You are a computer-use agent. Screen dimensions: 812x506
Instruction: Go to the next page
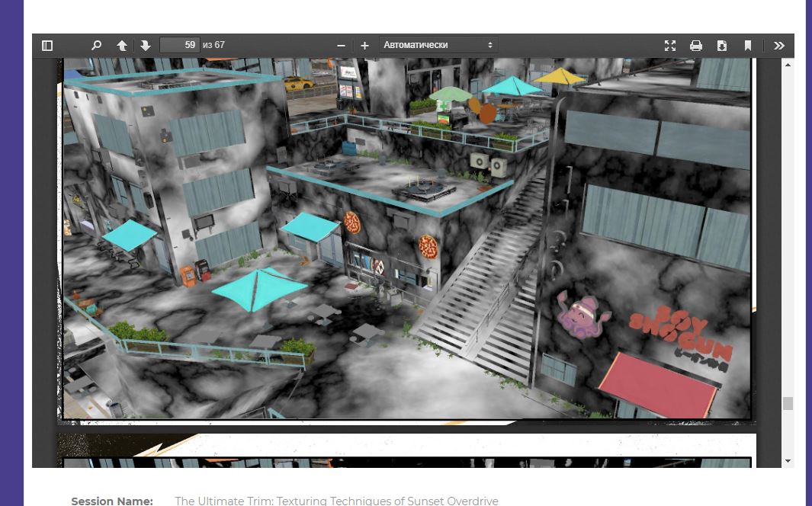pyautogui.click(x=146, y=46)
